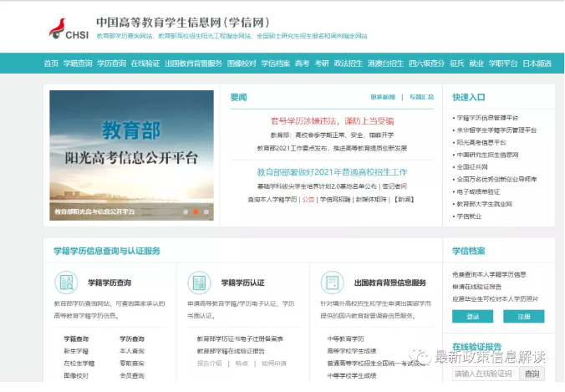Screen dimensions: 565x392
Task: Click 报告介绍 link
Action: pyautogui.click(x=209, y=364)
